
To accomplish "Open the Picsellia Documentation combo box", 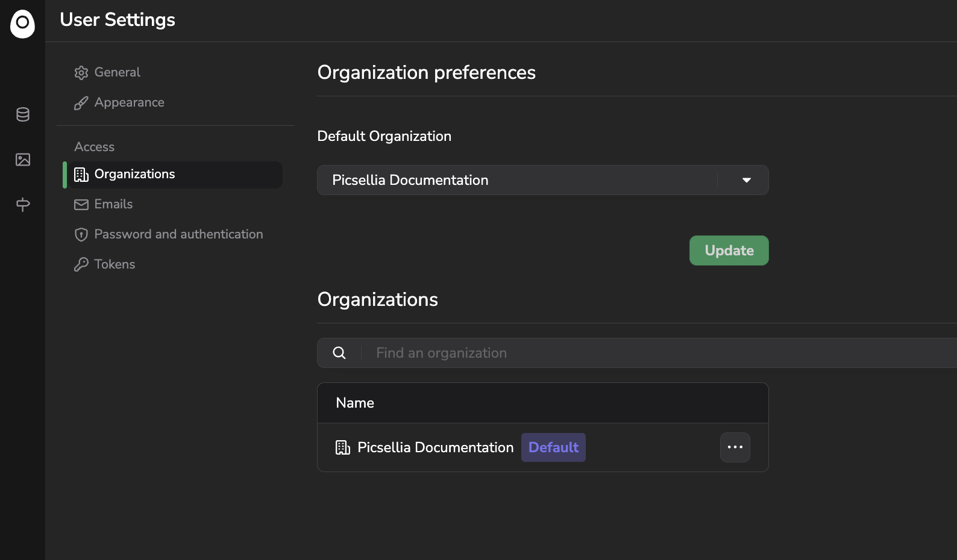I will (518, 180).
